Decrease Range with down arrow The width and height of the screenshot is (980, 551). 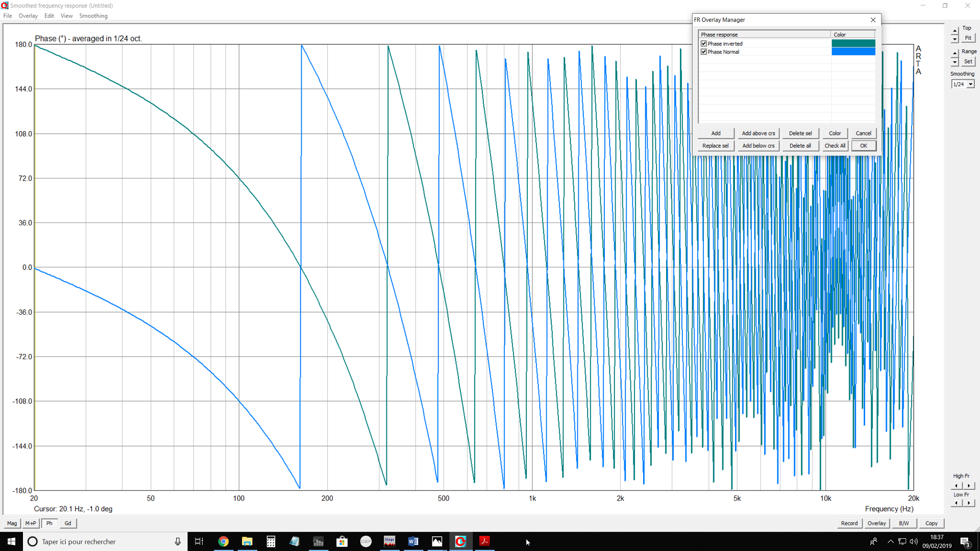point(954,62)
